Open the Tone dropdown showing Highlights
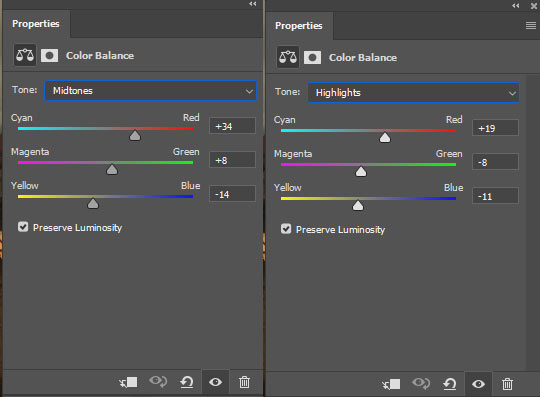 [413, 93]
